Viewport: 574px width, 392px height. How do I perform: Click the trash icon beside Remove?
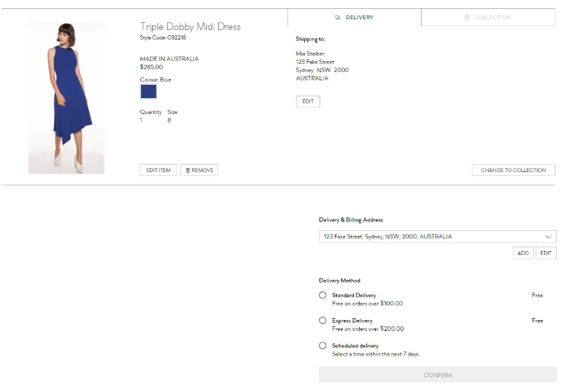pyautogui.click(x=188, y=170)
